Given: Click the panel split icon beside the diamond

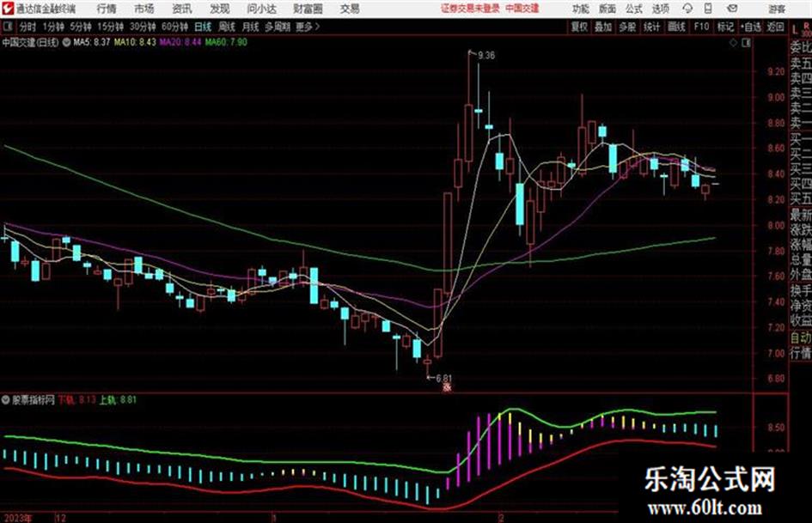Looking at the screenshot, I should click(746, 43).
